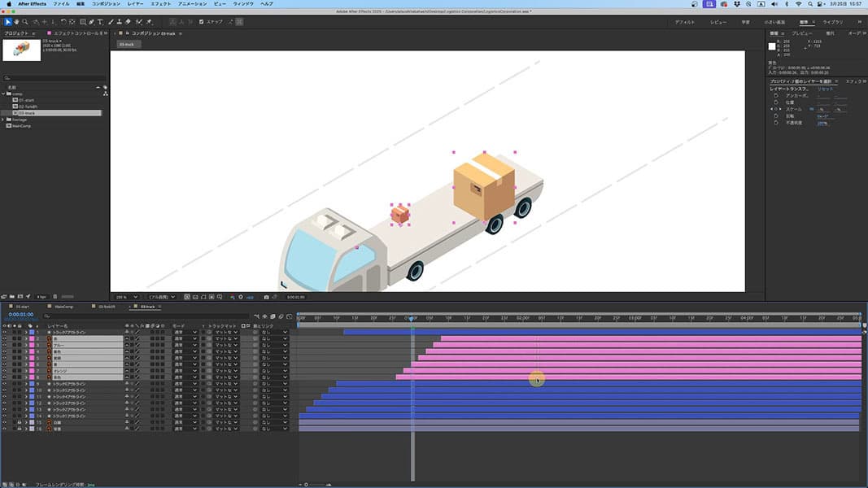868x488 pixels.
Task: Click the Rotation tool icon
Action: 63,22
